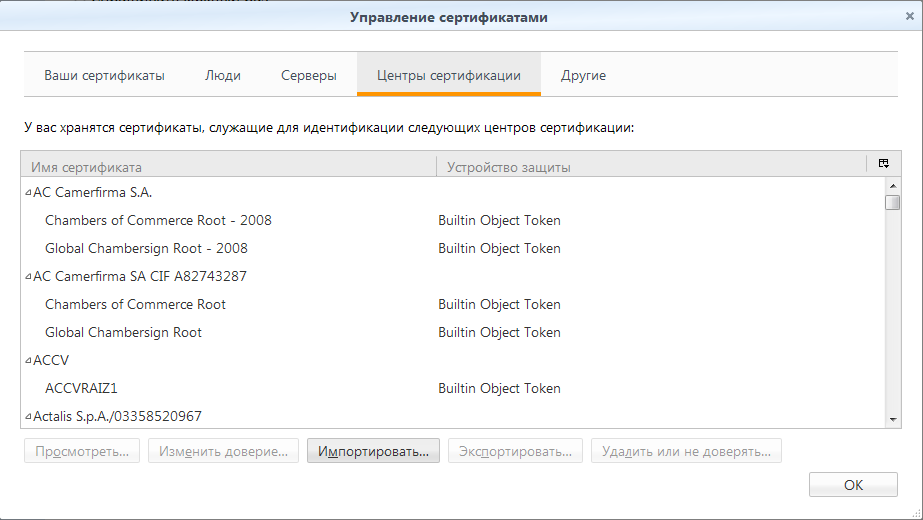Collapse the ACCV tree group

(x=28, y=361)
